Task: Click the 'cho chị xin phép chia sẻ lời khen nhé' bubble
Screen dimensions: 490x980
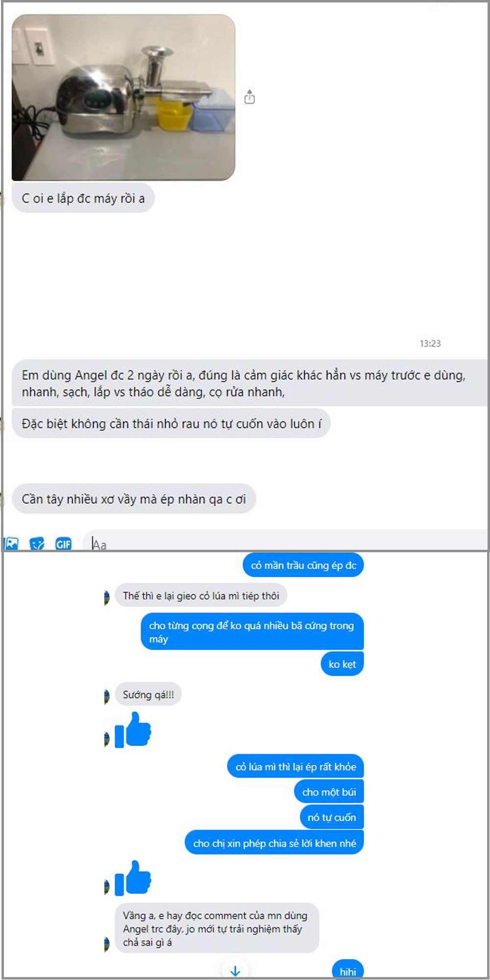Action: point(274,843)
